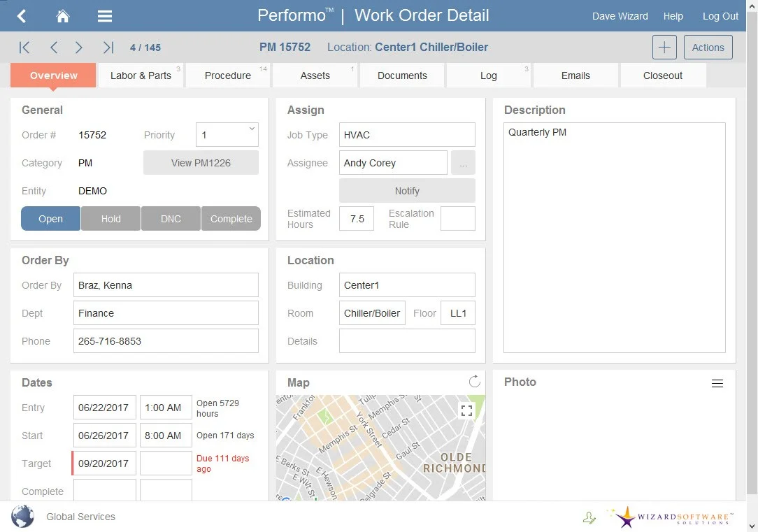Open the Photo panel menu icon
This screenshot has height=532, width=758.
click(717, 383)
